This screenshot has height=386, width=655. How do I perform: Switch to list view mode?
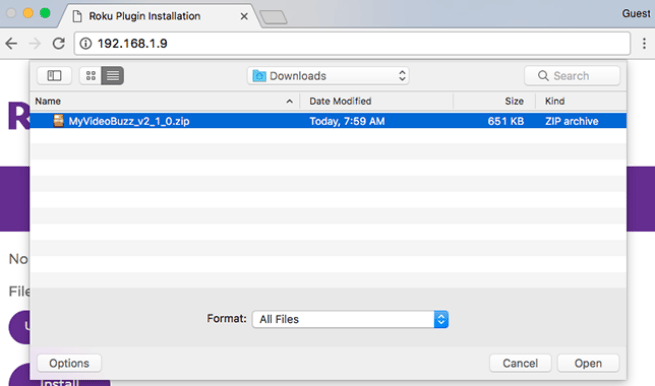point(113,76)
